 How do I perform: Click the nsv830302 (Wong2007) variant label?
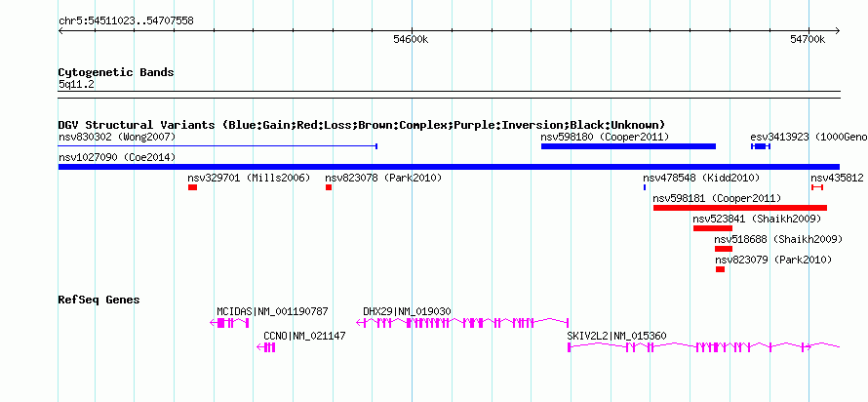point(117,137)
